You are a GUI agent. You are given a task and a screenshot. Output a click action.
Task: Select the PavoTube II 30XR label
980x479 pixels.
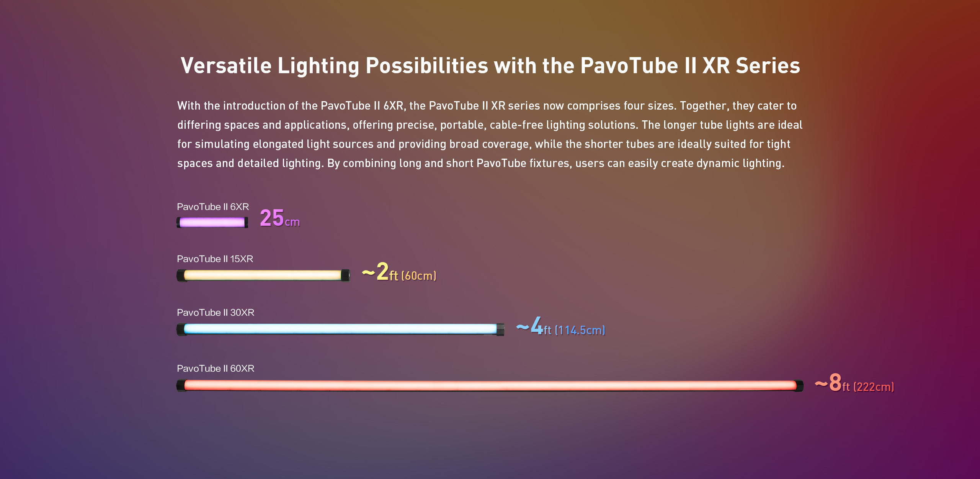(x=216, y=313)
